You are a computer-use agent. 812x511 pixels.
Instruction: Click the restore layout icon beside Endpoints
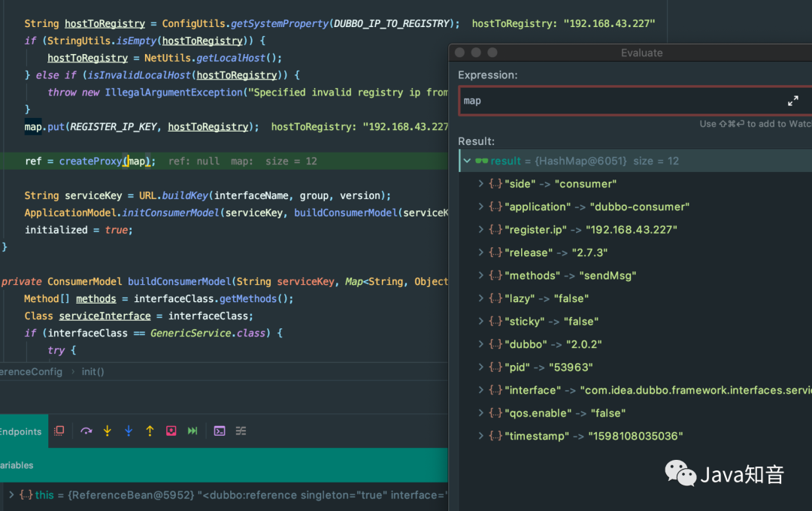pyautogui.click(x=59, y=431)
